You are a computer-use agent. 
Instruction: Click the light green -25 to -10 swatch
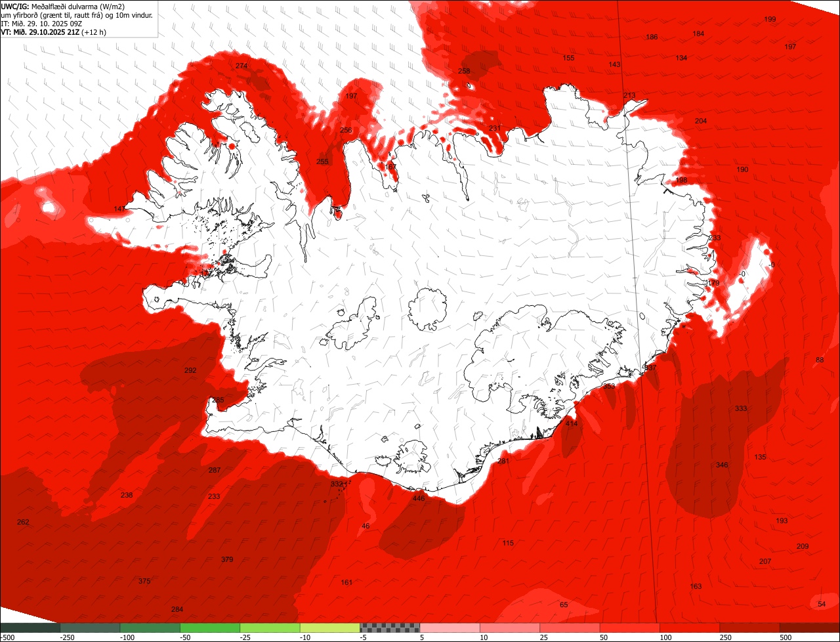pos(270,628)
